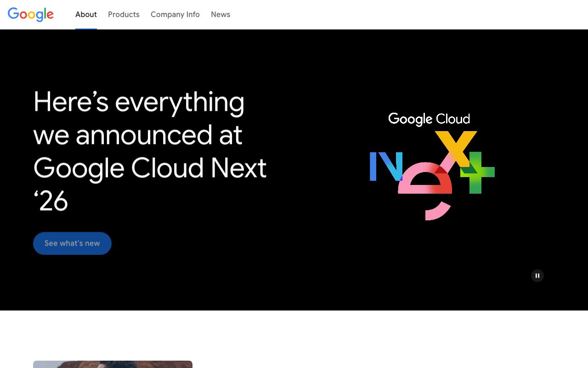Image resolution: width=588 pixels, height=368 pixels.
Task: Click the Google Cloud Next logo graphic
Action: [432, 166]
